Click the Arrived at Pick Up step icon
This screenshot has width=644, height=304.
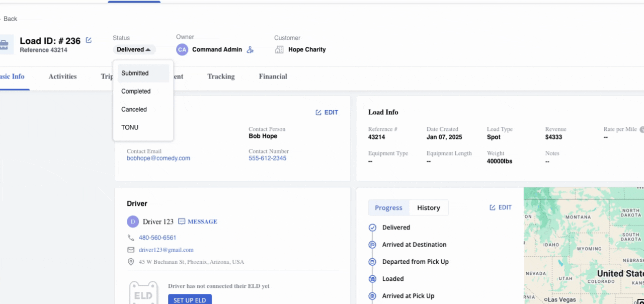(372, 296)
